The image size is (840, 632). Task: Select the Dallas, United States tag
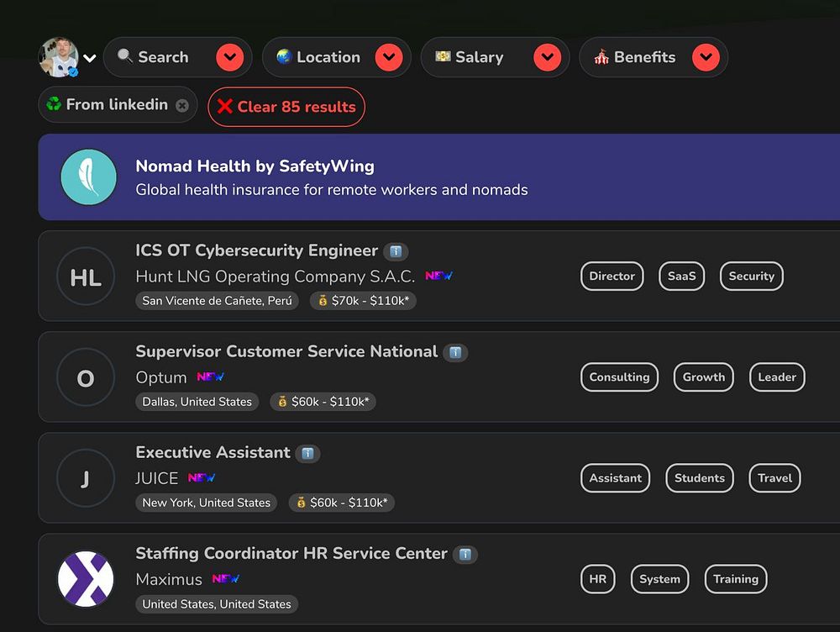(197, 402)
